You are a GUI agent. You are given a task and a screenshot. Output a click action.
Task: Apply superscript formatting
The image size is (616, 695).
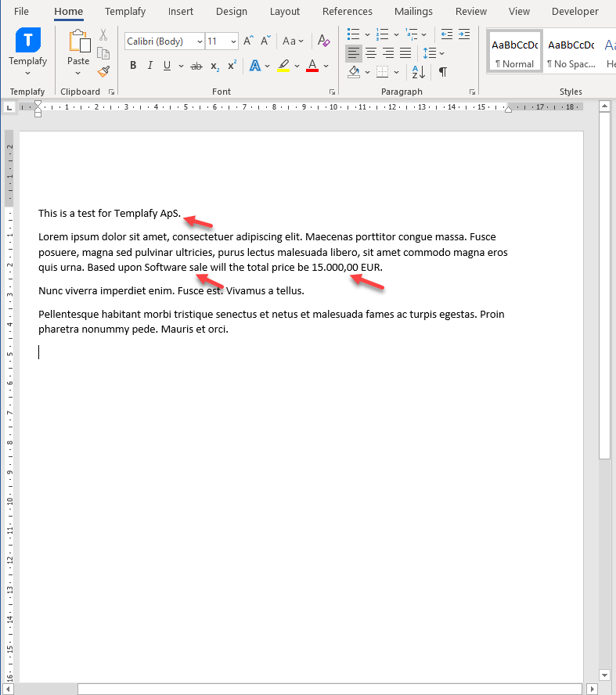coord(232,66)
